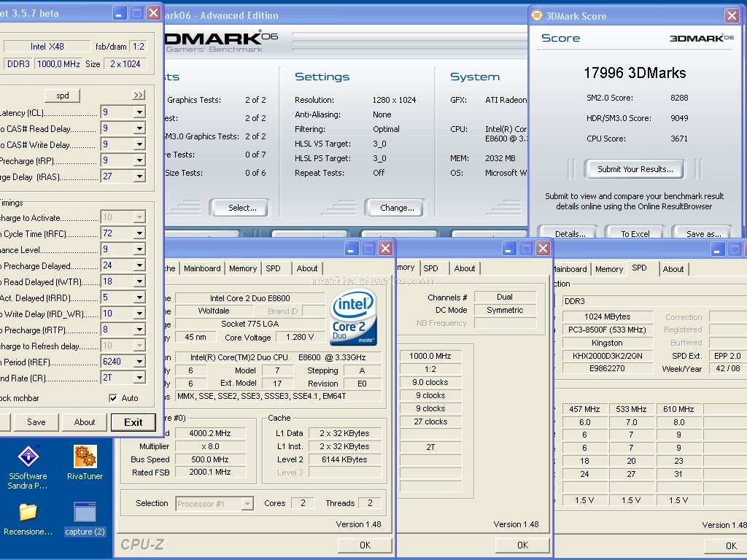This screenshot has width=747, height=560.
Task: Open the Read Delayed (tWTR) dropdown
Action: 139,281
